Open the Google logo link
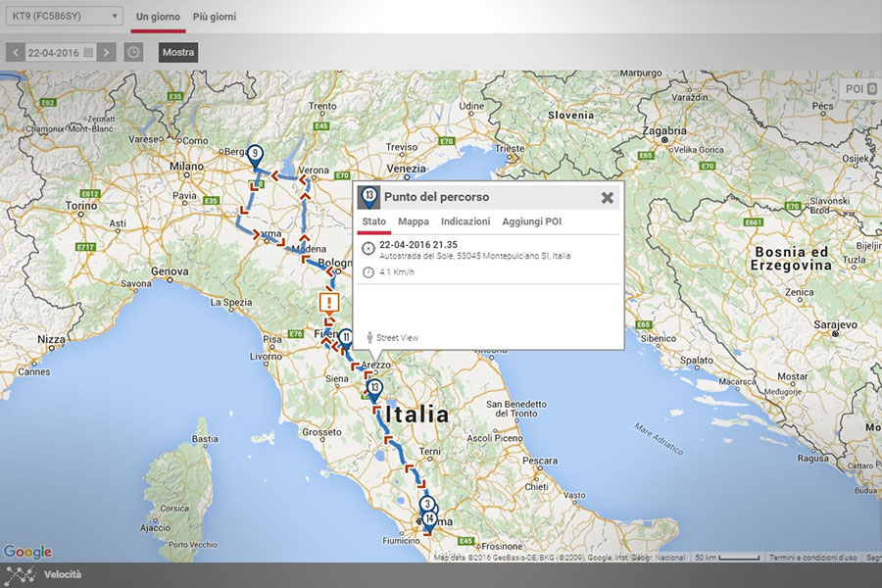 (27, 552)
